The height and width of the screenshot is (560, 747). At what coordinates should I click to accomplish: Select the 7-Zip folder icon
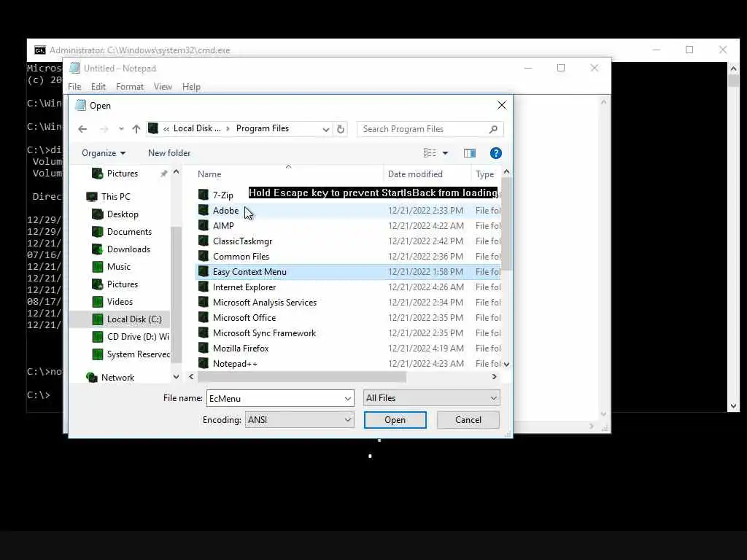[204, 195]
